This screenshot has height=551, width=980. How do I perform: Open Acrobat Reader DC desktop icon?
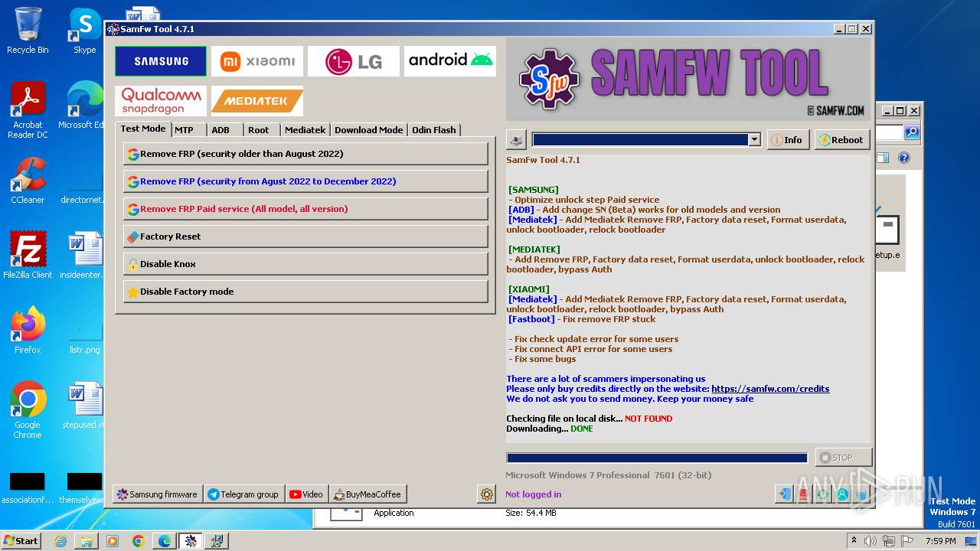[28, 110]
